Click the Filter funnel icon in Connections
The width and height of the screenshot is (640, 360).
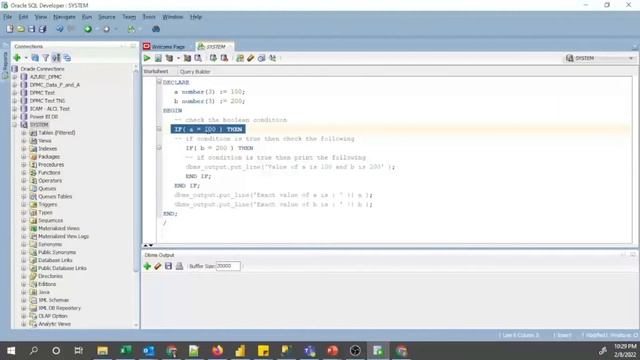(46, 58)
